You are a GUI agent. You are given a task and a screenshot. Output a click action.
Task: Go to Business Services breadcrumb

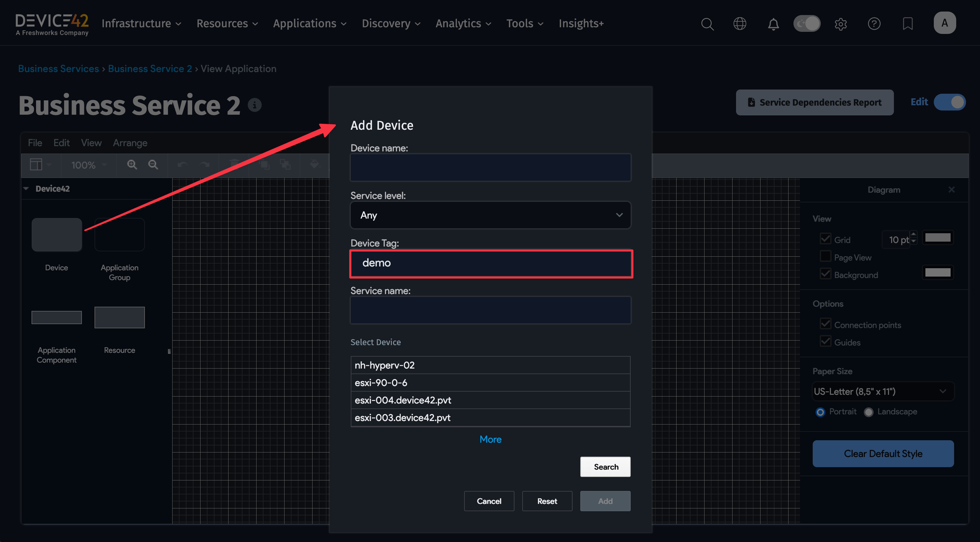click(58, 69)
